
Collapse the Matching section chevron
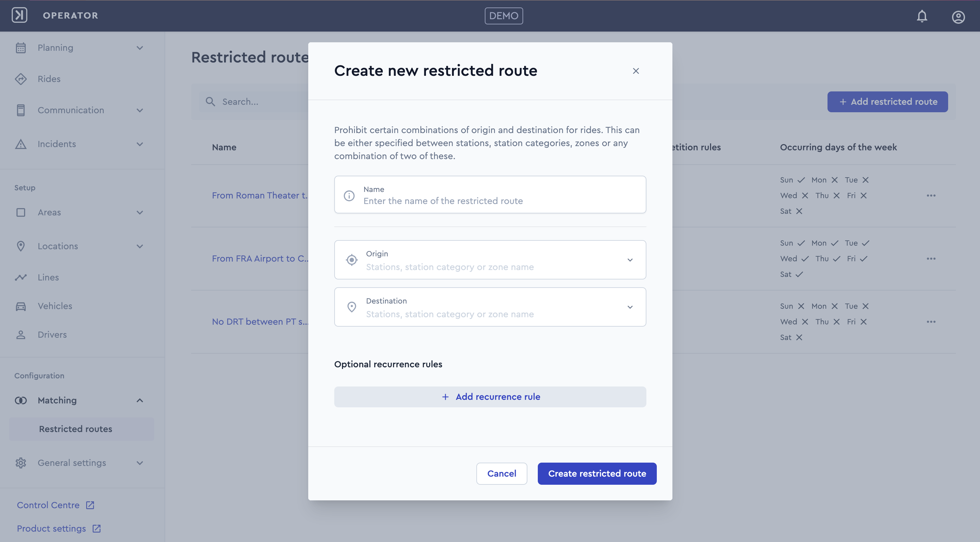pyautogui.click(x=139, y=400)
